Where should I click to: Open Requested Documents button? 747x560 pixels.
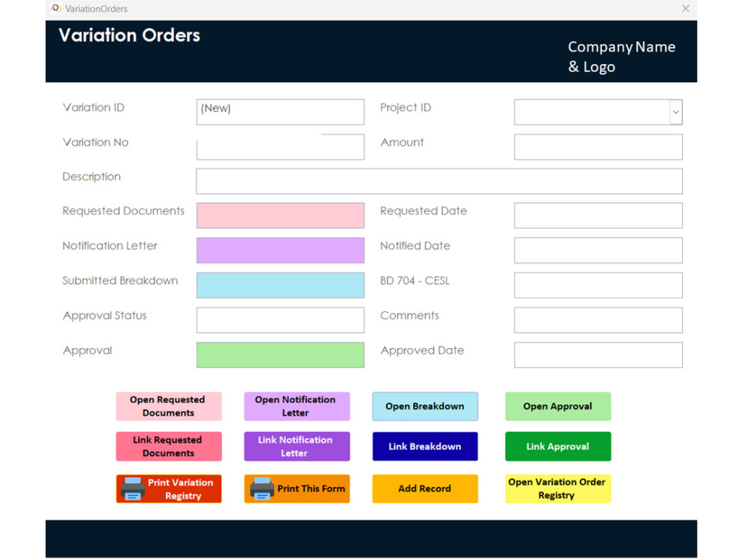tap(169, 406)
